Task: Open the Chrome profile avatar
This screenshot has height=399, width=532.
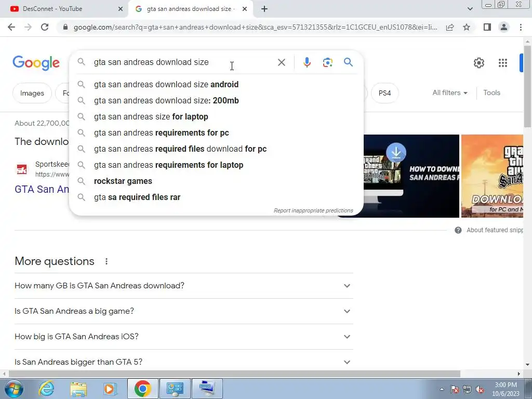Action: point(504,27)
